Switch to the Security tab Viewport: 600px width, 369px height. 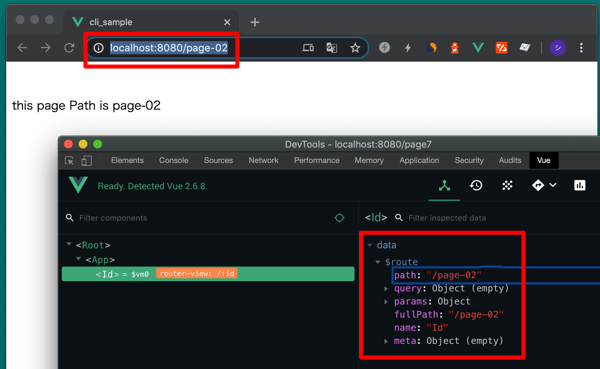point(469,160)
